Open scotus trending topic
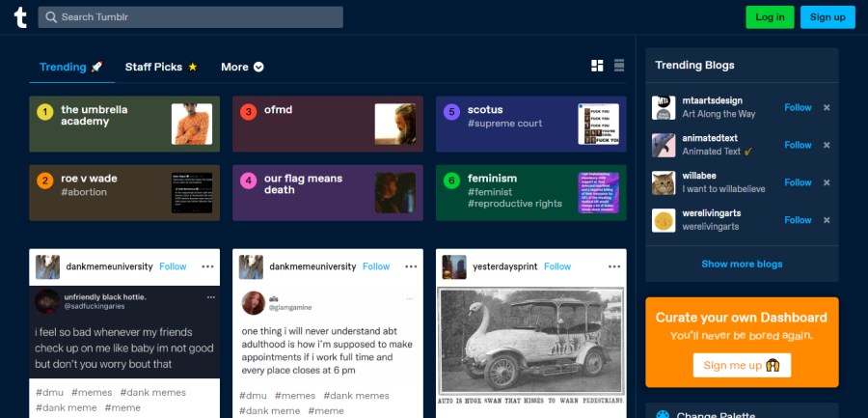This screenshot has height=418, width=868. coord(530,125)
